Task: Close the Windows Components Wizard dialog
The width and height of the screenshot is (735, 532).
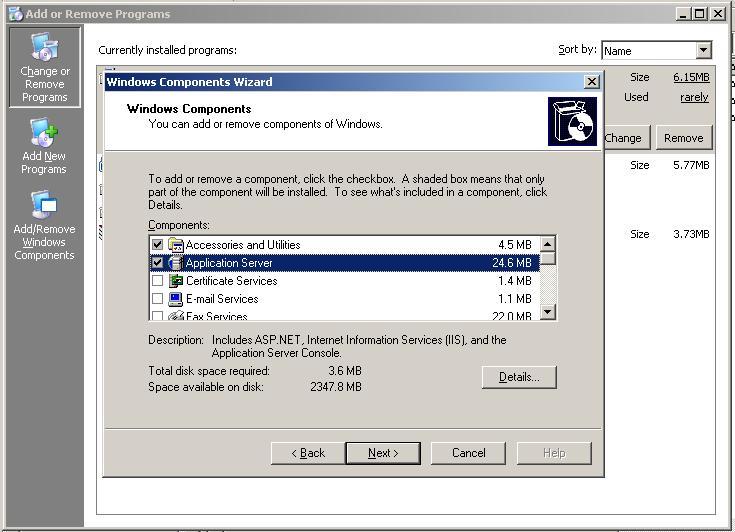Action: coord(592,82)
